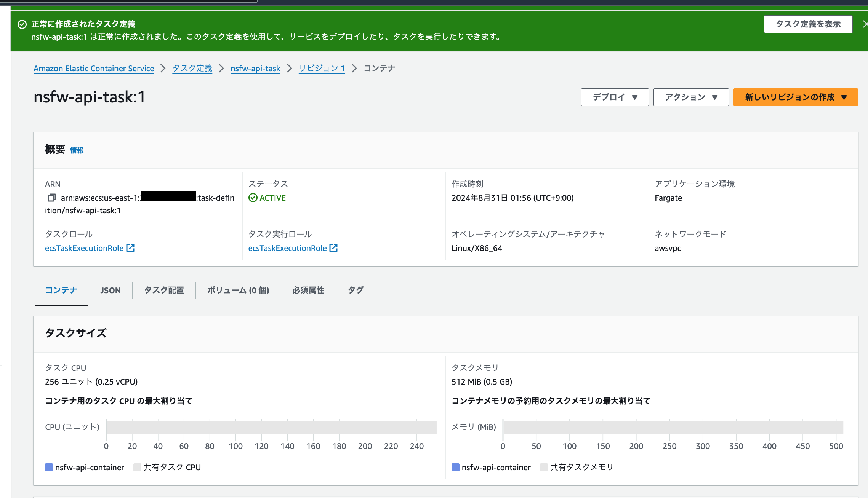Open the リビジョン 1 breadcrumb link
868x498 pixels.
point(322,69)
